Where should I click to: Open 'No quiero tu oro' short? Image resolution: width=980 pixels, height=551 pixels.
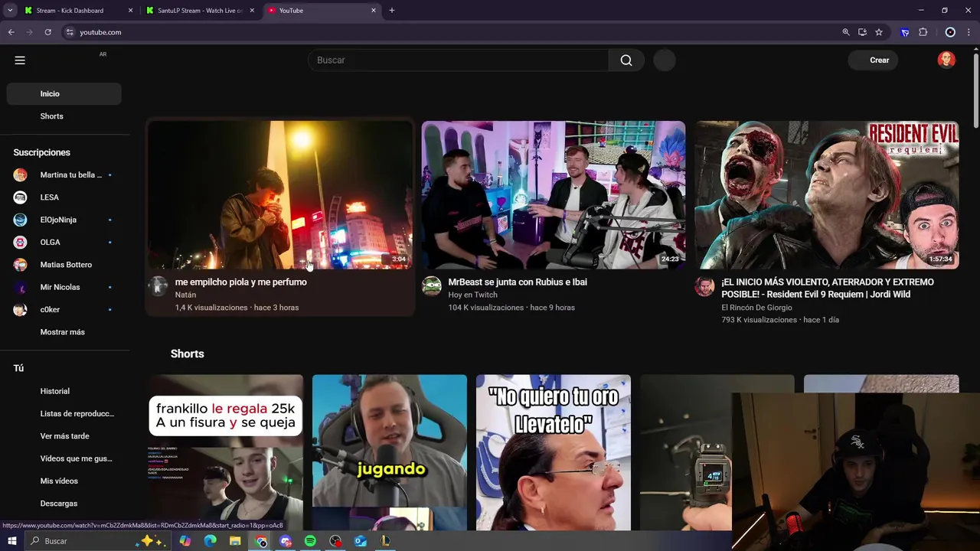click(554, 452)
